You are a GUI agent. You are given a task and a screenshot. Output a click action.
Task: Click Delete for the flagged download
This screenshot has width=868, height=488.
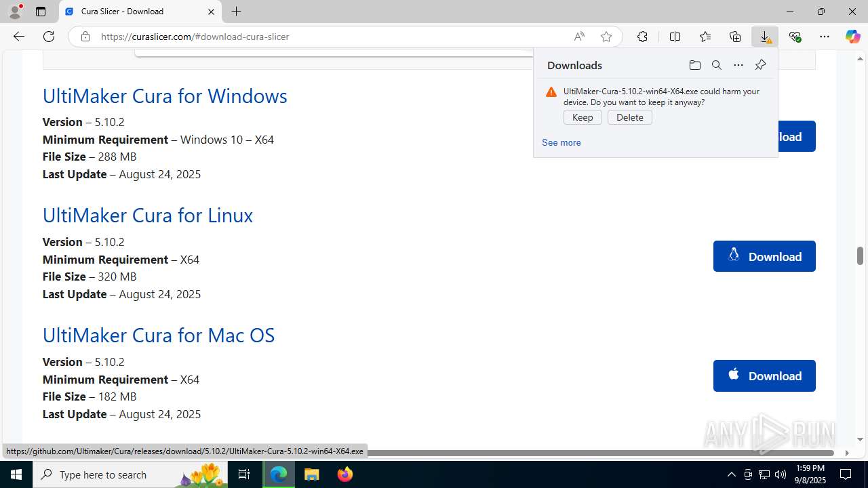pos(630,117)
